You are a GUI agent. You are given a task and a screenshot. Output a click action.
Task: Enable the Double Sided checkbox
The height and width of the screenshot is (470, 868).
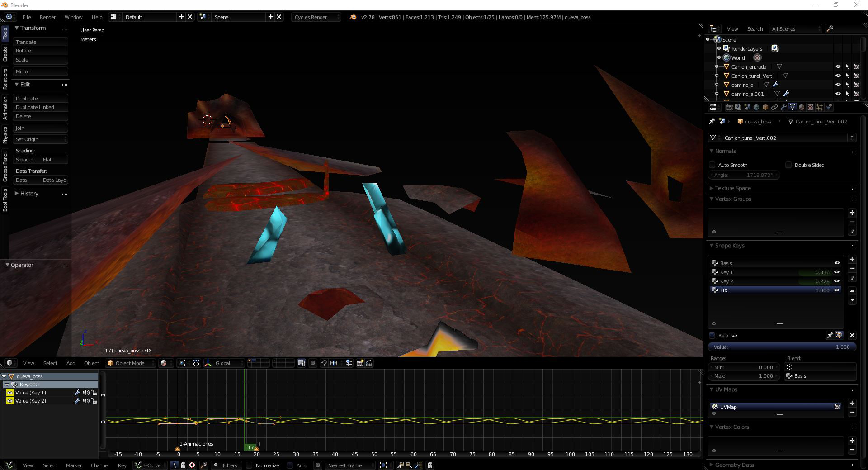(788, 165)
